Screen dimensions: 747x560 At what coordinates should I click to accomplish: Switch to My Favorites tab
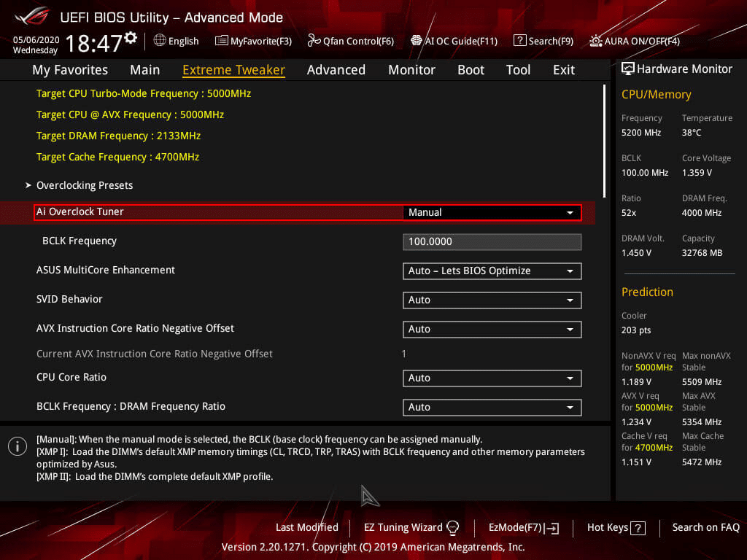70,70
